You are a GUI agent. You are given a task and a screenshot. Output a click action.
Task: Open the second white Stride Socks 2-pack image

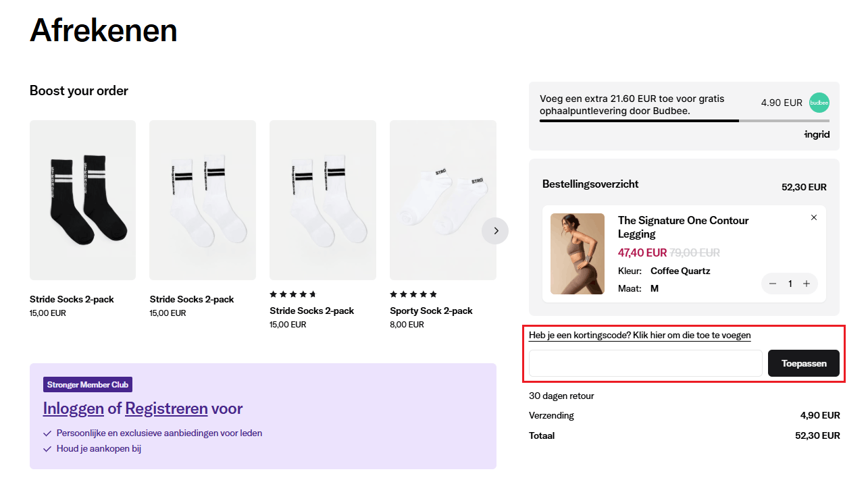coord(323,200)
